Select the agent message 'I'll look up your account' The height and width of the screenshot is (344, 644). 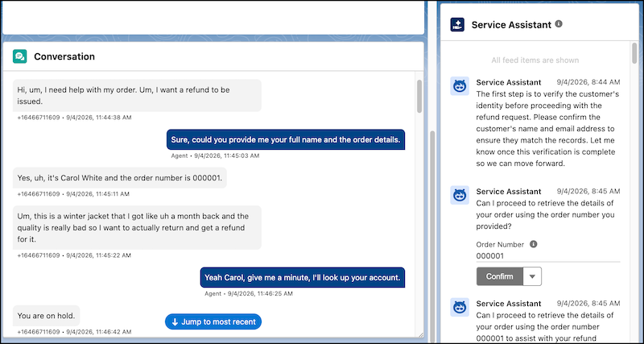[303, 277]
